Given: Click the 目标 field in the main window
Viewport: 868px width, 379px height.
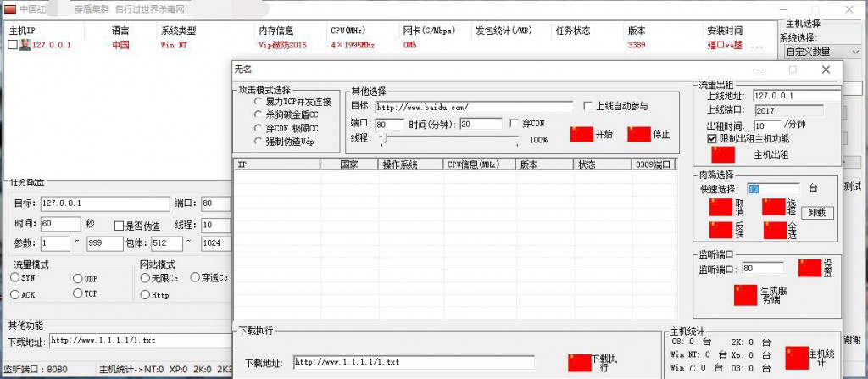Looking at the screenshot, I should [x=105, y=203].
